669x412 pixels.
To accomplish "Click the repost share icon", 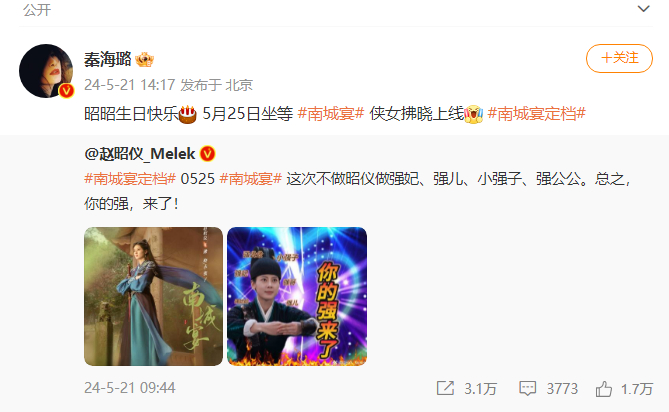I will pos(445,388).
